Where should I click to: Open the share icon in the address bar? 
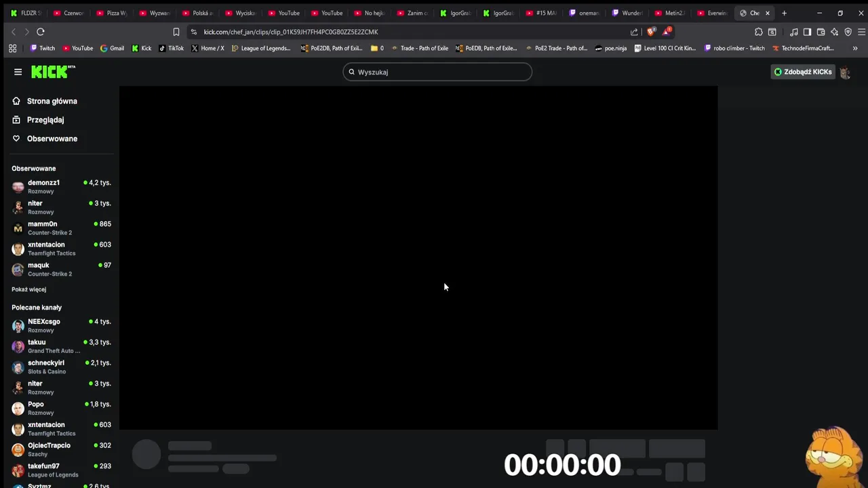(634, 32)
